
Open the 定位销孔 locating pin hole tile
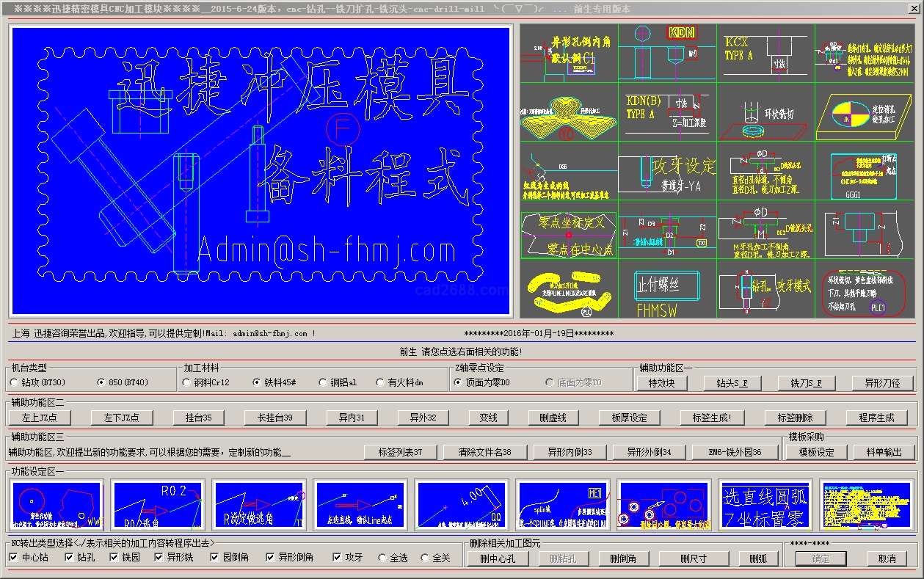point(865,112)
